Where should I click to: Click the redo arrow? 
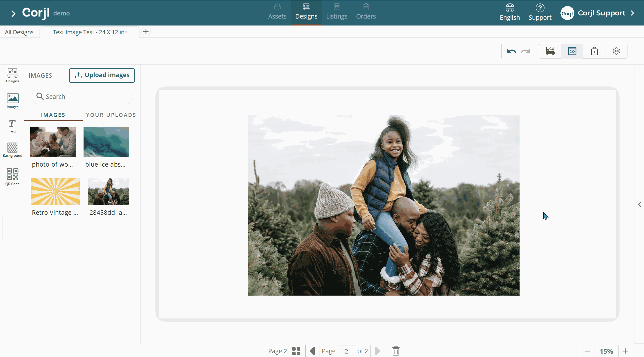pyautogui.click(x=525, y=51)
